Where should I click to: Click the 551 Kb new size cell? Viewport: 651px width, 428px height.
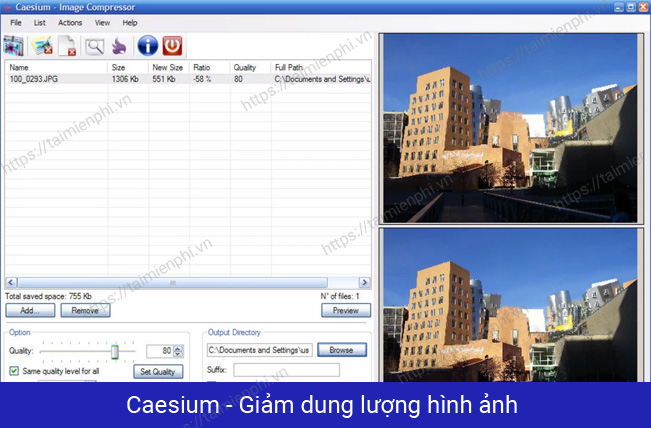164,79
